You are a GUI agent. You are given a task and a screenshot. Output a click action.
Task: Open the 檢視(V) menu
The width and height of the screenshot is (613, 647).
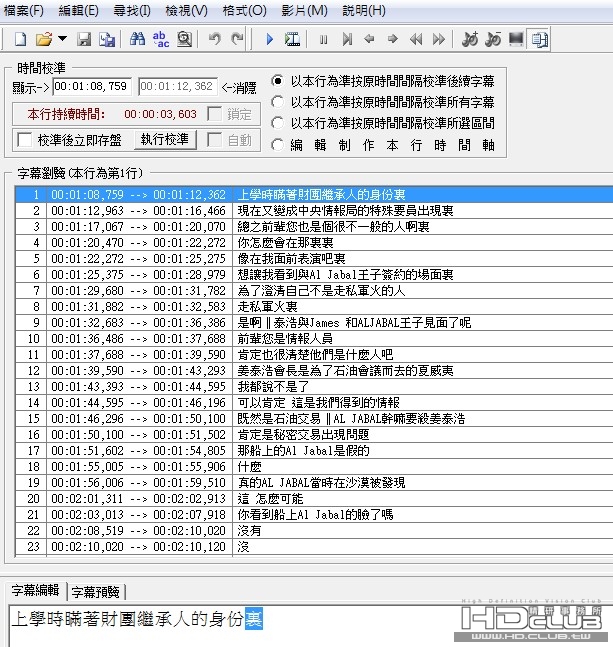(x=186, y=11)
